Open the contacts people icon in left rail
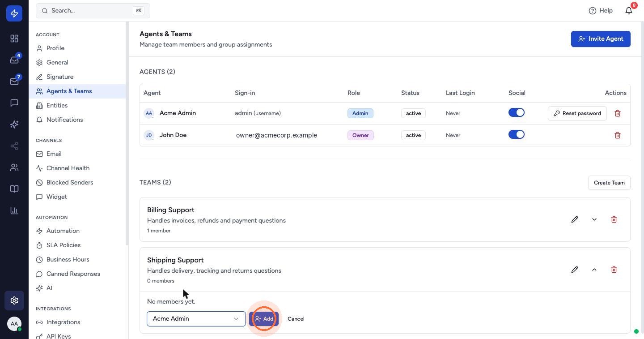Viewport: 644px width, 339px height. click(x=14, y=167)
